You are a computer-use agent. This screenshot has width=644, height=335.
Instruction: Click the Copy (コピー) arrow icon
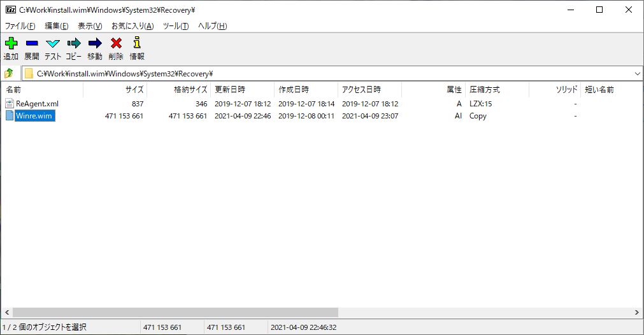(74, 43)
